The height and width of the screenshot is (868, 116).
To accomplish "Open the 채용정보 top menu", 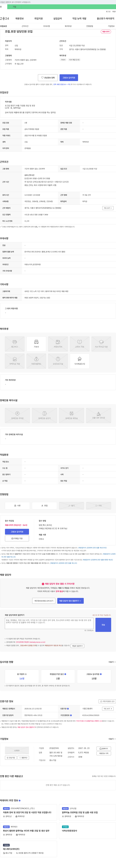I will click(20, 19).
